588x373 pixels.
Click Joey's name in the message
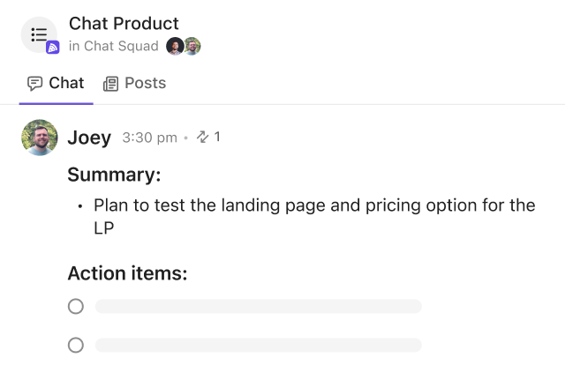click(x=89, y=138)
